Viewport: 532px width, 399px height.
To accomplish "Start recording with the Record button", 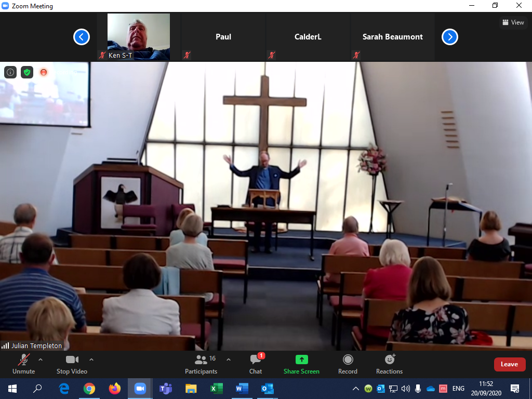I will [348, 363].
